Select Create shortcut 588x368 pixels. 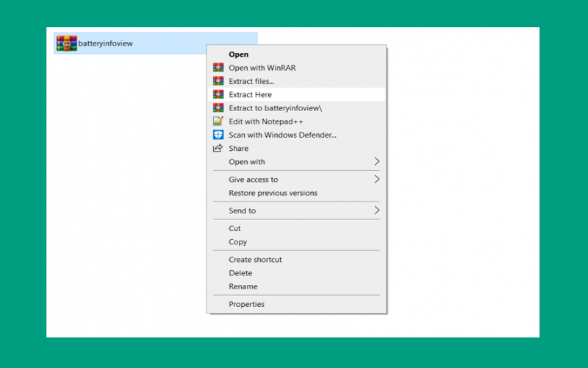point(296,260)
